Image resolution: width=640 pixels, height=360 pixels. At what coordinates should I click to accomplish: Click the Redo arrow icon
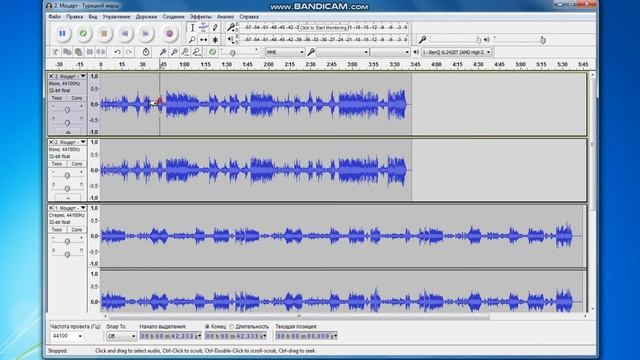tap(129, 52)
